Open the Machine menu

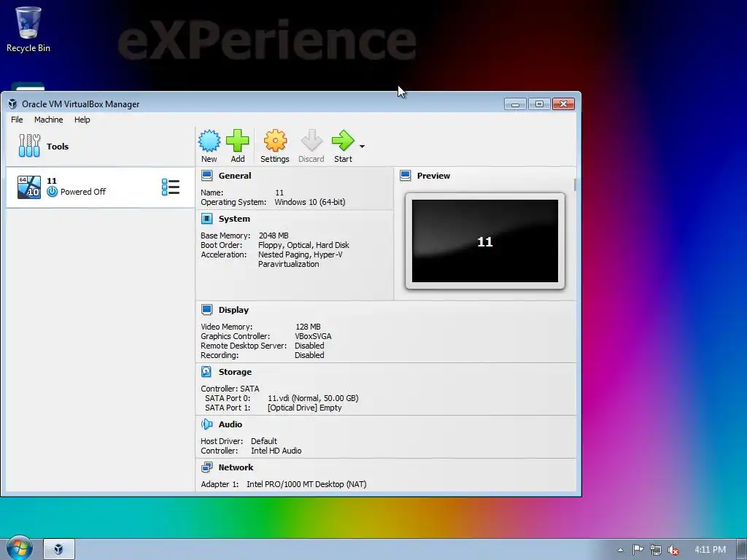coord(49,120)
